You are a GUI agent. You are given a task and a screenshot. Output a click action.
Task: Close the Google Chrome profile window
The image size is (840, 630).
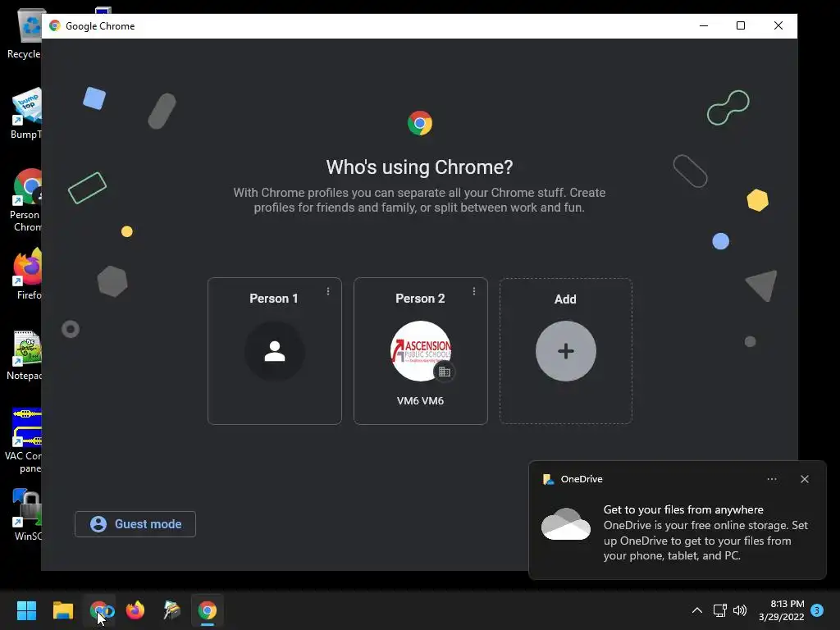[x=778, y=25]
